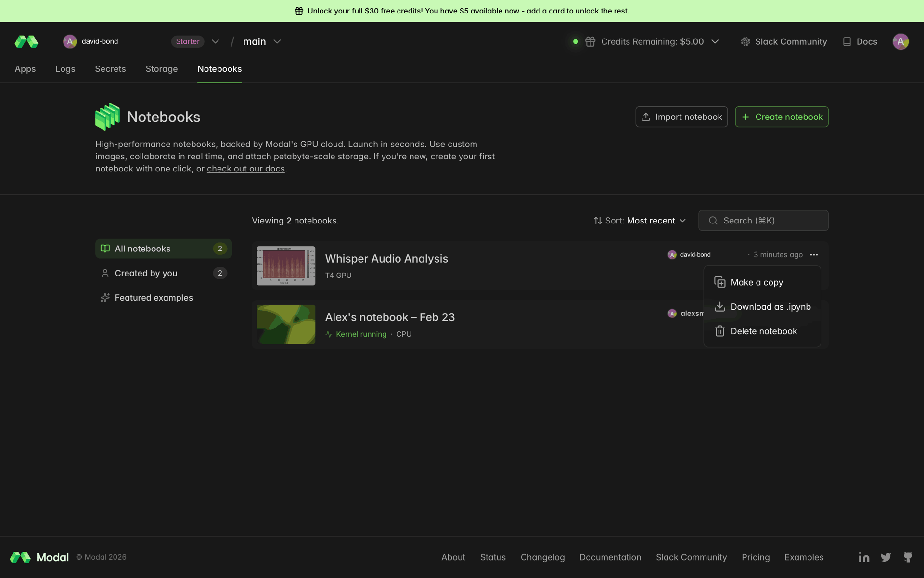924x578 pixels.
Task: Open the david-bond workspace avatar
Action: (70, 41)
